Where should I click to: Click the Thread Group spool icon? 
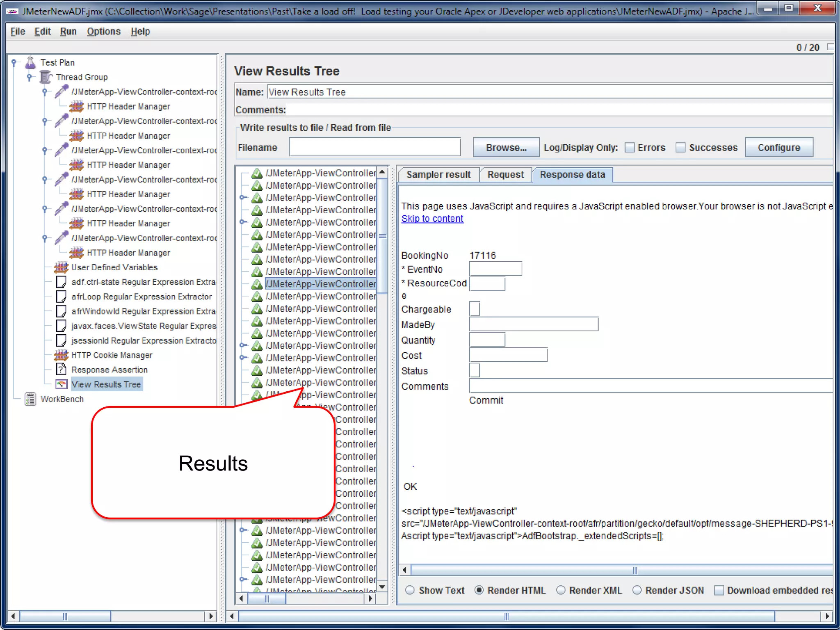pyautogui.click(x=46, y=77)
